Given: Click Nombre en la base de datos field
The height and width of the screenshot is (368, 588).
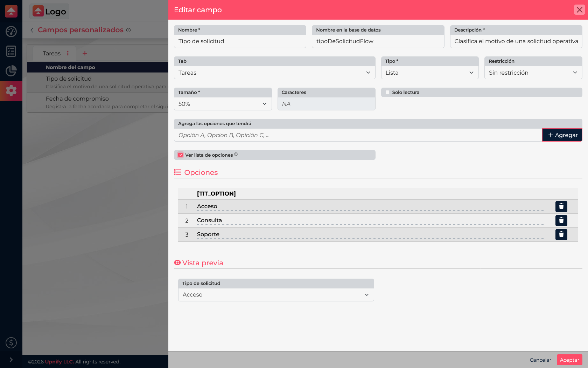Looking at the screenshot, I should point(378,41).
